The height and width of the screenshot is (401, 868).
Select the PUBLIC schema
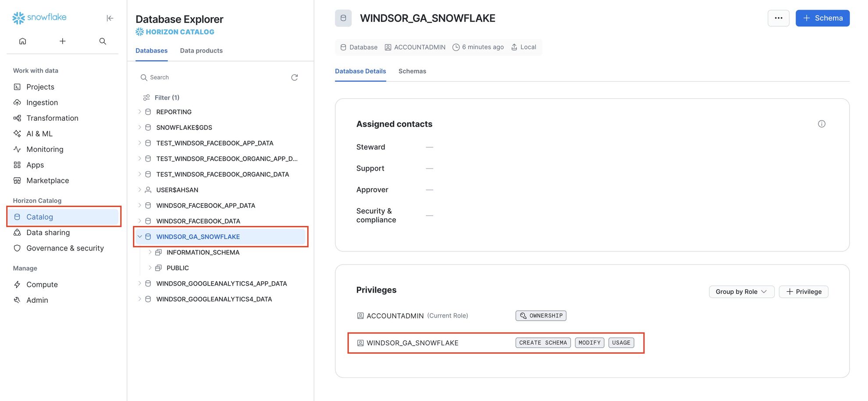178,268
